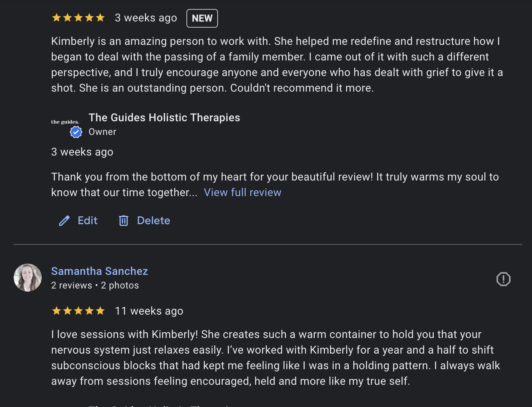Open Samantha Sanchez's profile name link
532x407 pixels.
[99, 271]
